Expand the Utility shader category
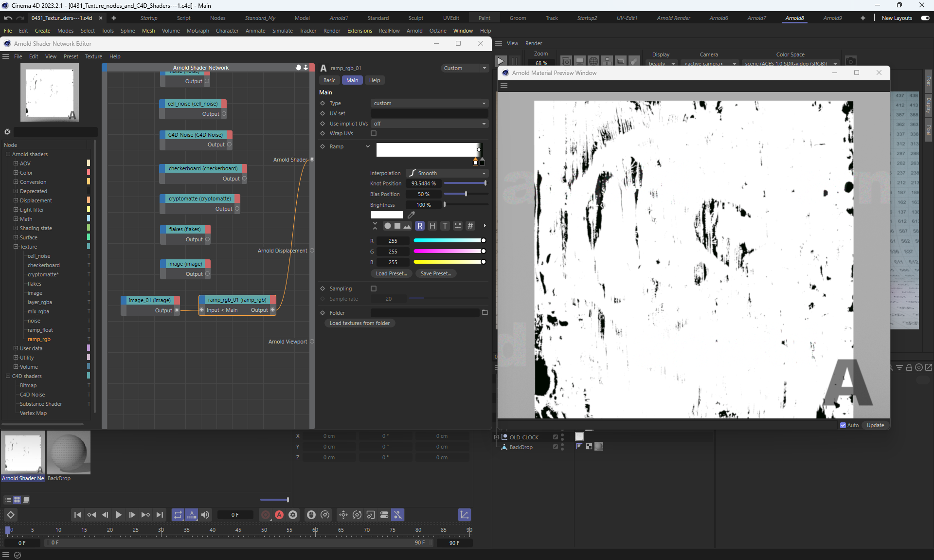 coord(16,358)
